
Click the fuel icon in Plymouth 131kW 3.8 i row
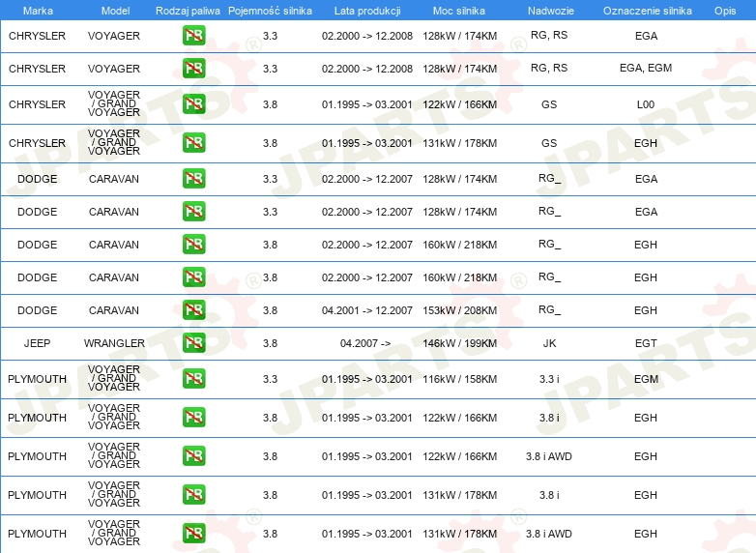(x=193, y=495)
